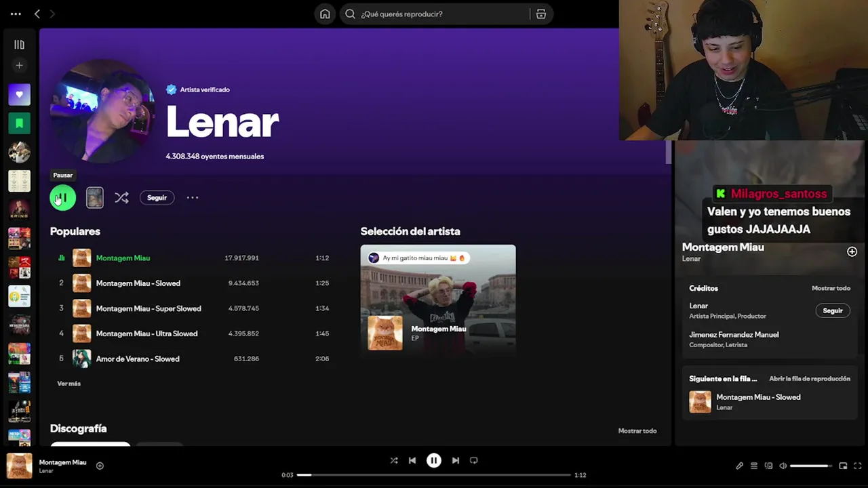Click Mostrar todo in Créditos
Image resolution: width=868 pixels, height=488 pixels.
pos(831,288)
